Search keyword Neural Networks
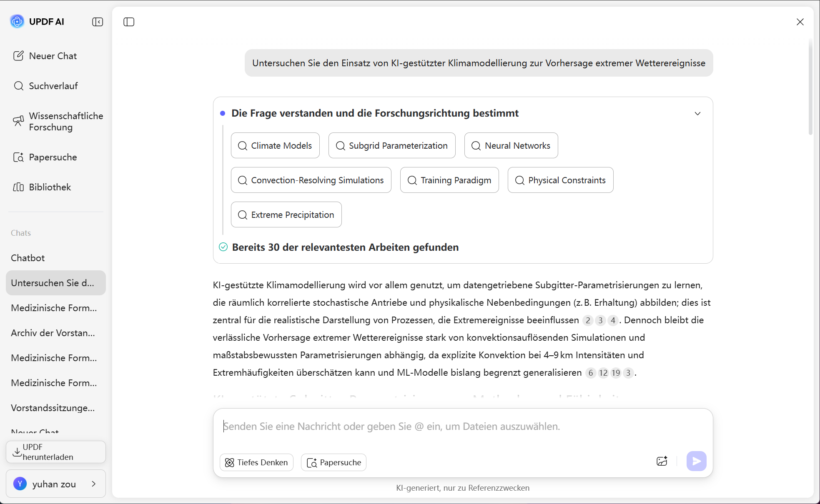 [511, 145]
